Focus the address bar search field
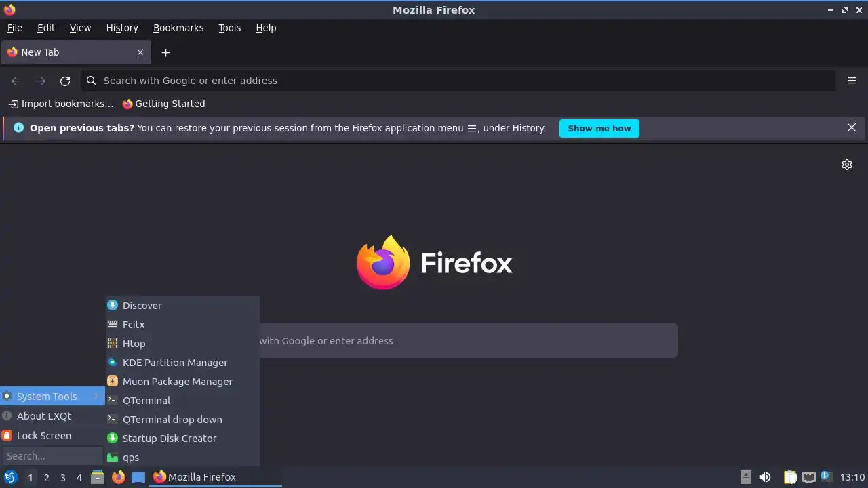 458,81
